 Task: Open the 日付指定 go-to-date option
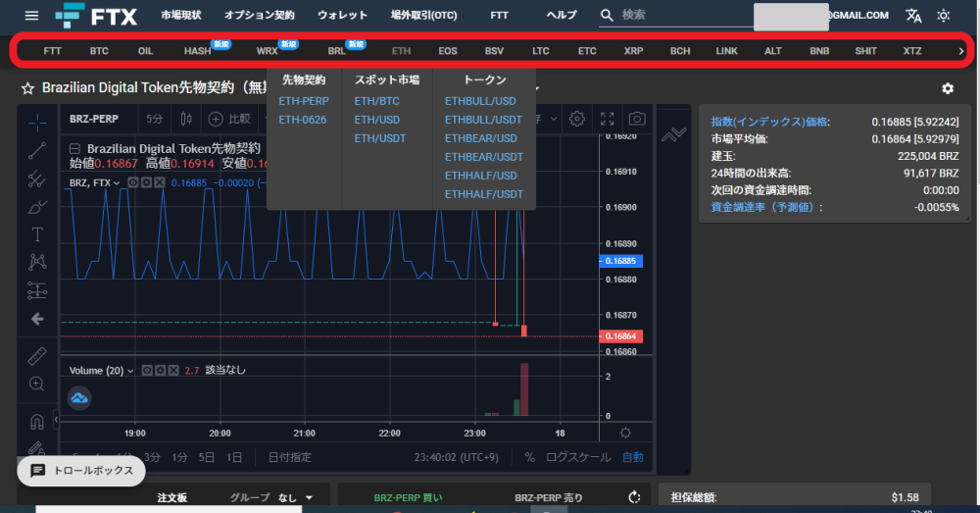click(x=290, y=457)
